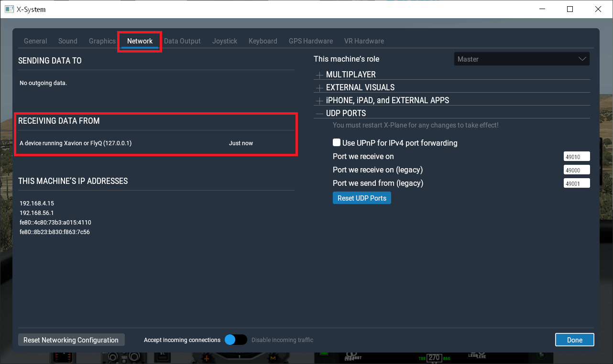Screen dimensions: 613x364
Task: Open the GPS Hardware tab
Action: (x=311, y=41)
